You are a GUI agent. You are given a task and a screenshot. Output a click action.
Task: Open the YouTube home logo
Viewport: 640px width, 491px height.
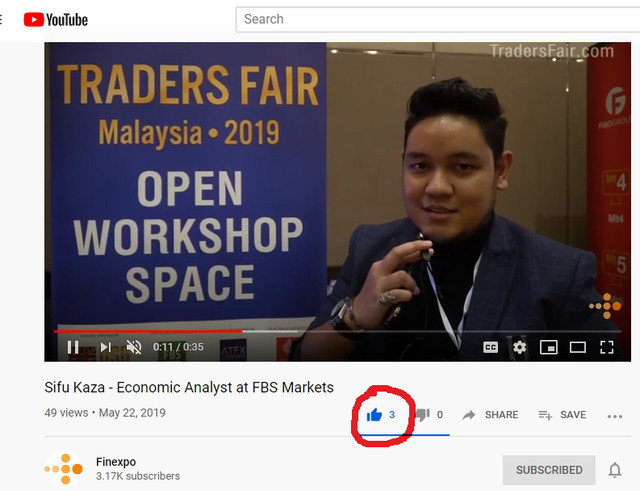tap(56, 20)
